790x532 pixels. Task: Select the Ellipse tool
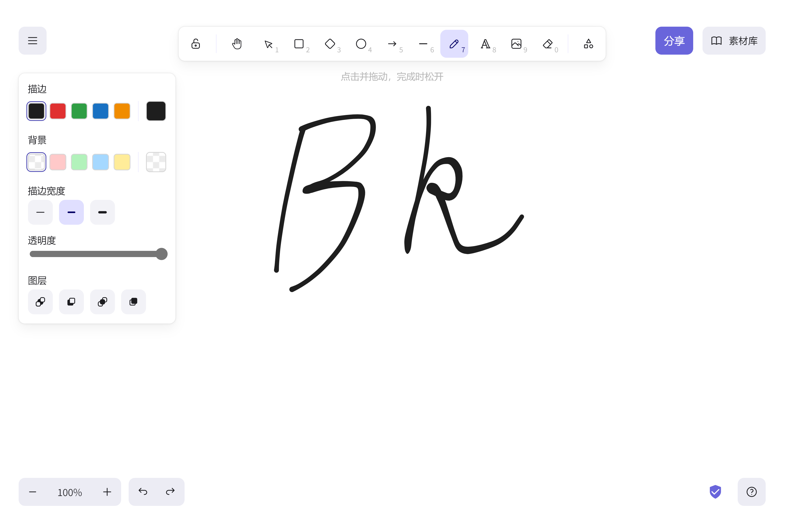click(x=361, y=44)
